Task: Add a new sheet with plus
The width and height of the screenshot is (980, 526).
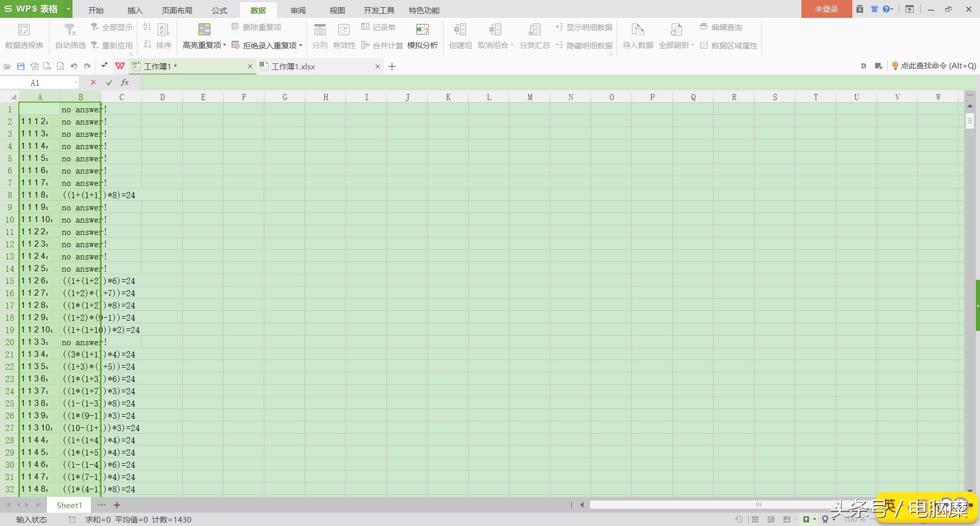Action: (117, 505)
